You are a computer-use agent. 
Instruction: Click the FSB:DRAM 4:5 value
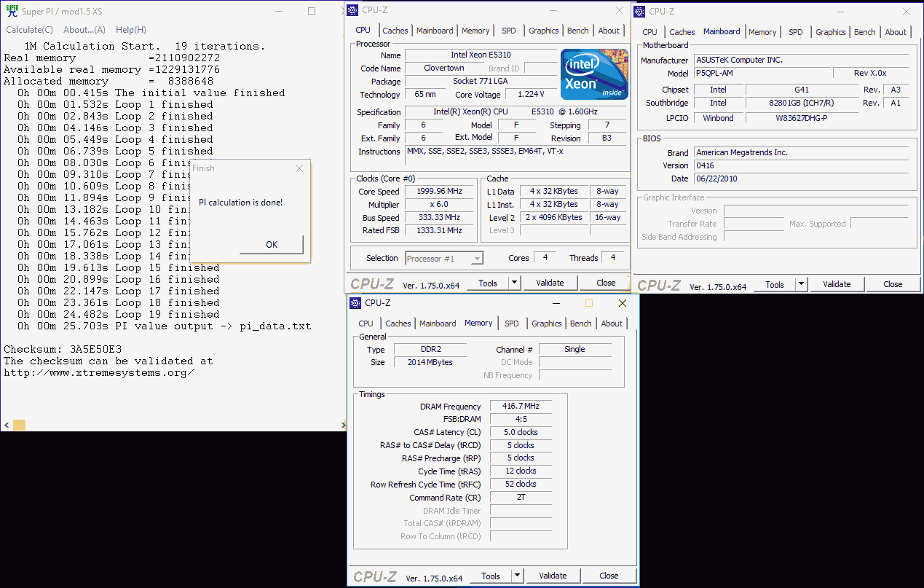coord(521,420)
